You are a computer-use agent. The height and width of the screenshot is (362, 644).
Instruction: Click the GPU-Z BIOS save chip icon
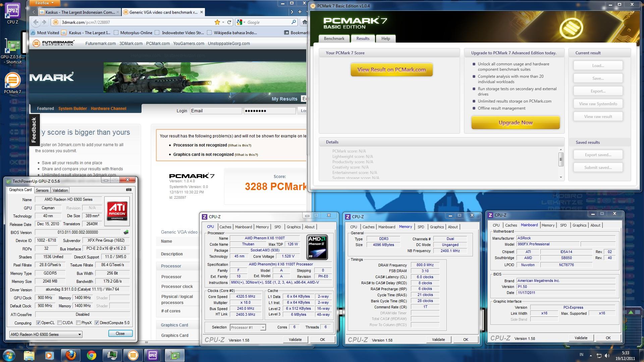pos(126,232)
